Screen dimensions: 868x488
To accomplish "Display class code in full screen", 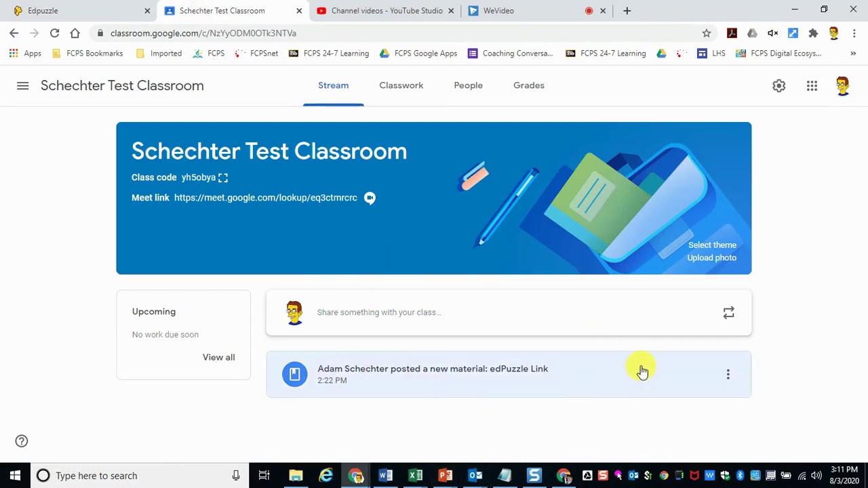I will click(223, 178).
